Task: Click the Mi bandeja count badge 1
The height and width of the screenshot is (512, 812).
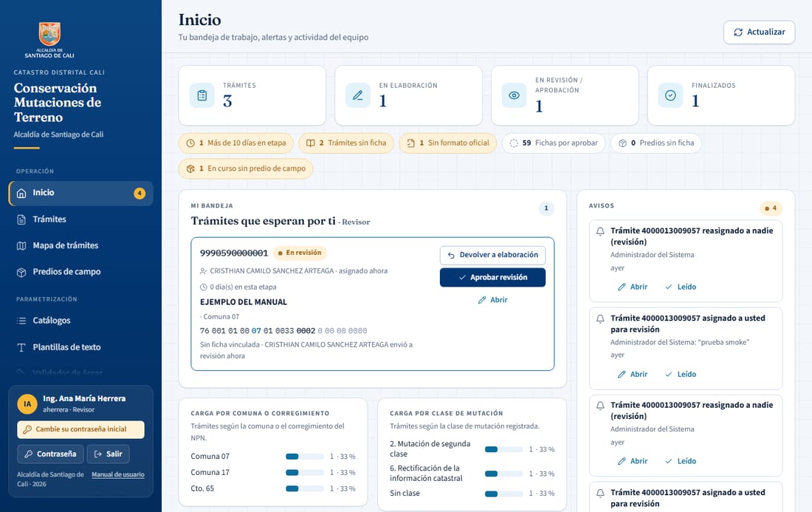Action: pos(546,208)
